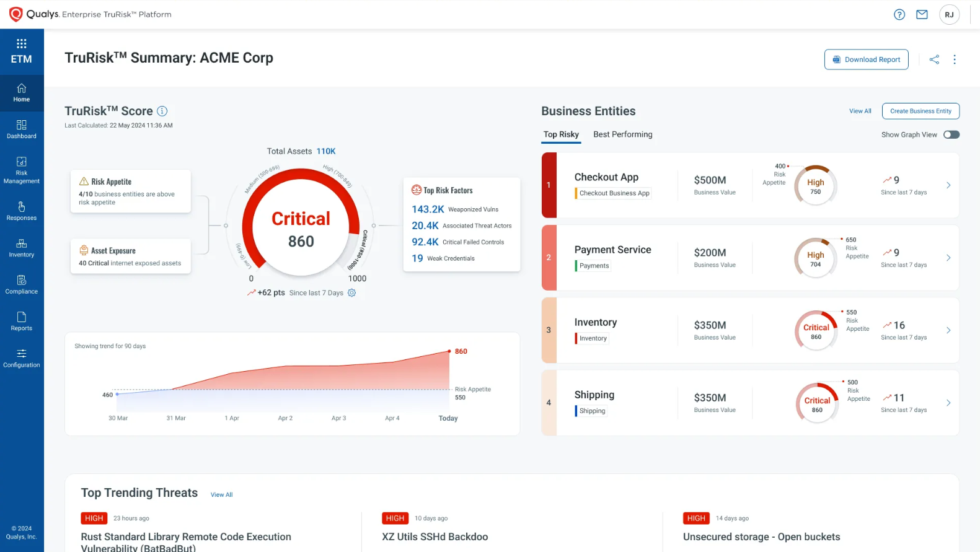Open the Inventory sidebar section
Image resolution: width=980 pixels, height=552 pixels.
[x=22, y=248]
